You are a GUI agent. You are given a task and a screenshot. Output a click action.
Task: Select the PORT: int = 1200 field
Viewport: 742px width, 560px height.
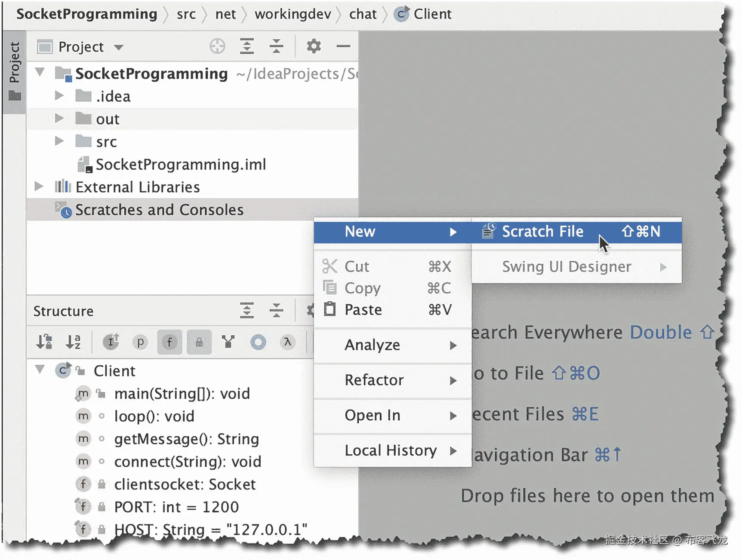click(x=176, y=507)
